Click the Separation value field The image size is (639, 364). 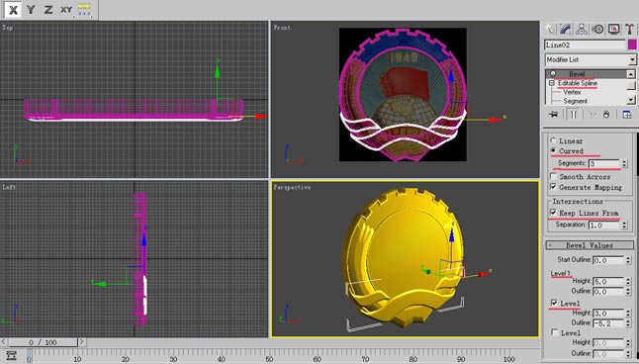click(604, 225)
